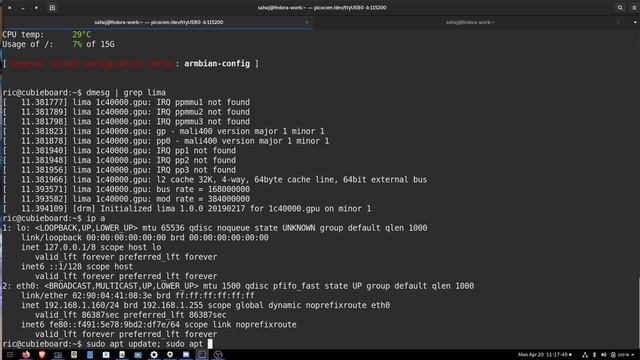Click the '[drm] Initialized lima 1.0.0' line
The image size is (640, 360).
pyautogui.click(x=187, y=209)
